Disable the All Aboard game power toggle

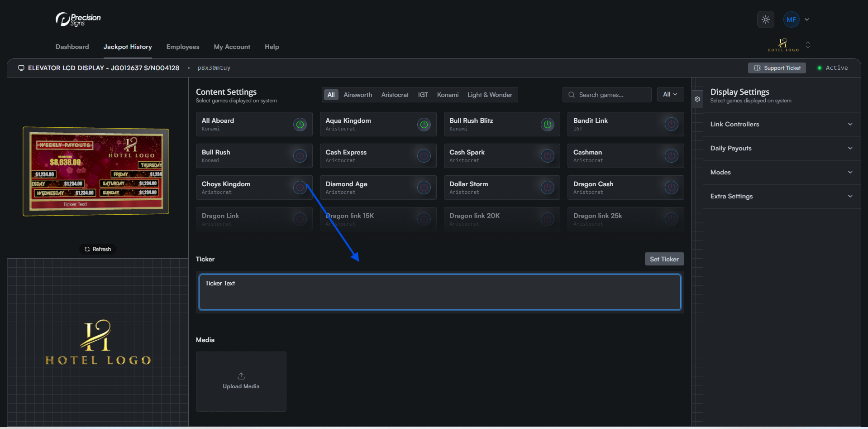(x=300, y=124)
